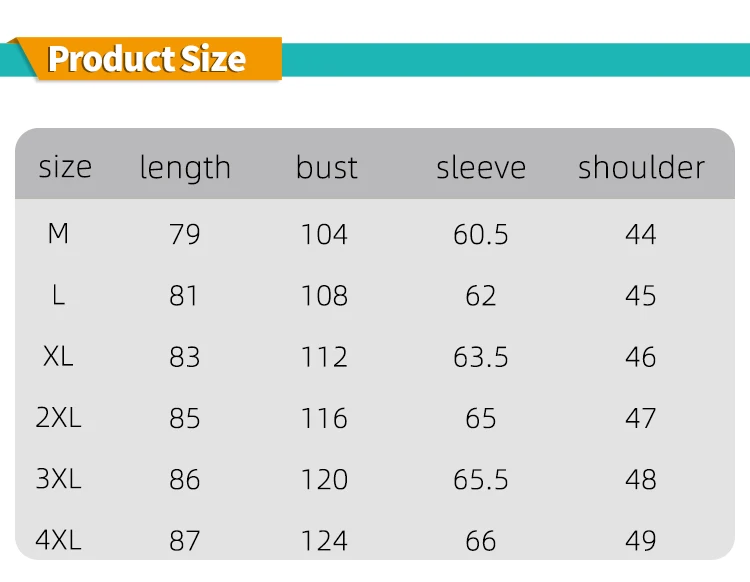
Task: Click the Product Size banner title
Action: (146, 59)
